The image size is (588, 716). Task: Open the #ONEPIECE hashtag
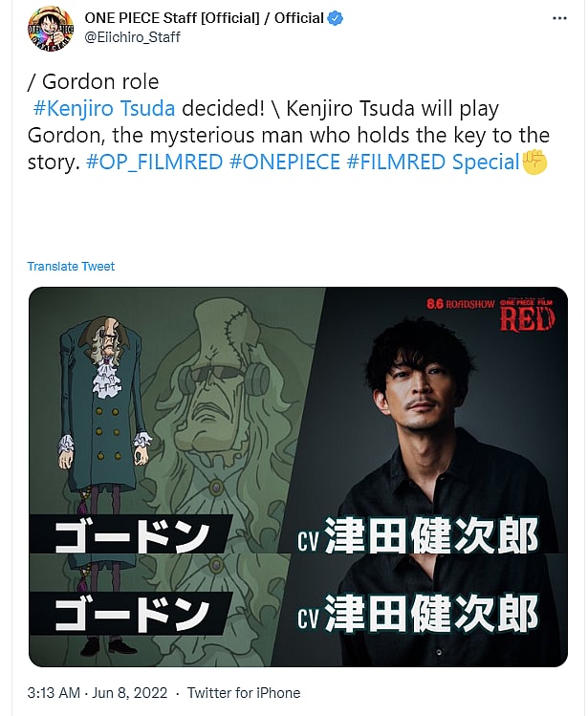pyautogui.click(x=285, y=163)
